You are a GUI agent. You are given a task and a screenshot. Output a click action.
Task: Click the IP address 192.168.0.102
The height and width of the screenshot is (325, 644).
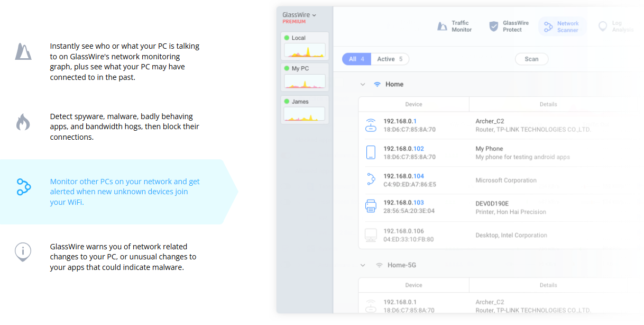point(403,149)
